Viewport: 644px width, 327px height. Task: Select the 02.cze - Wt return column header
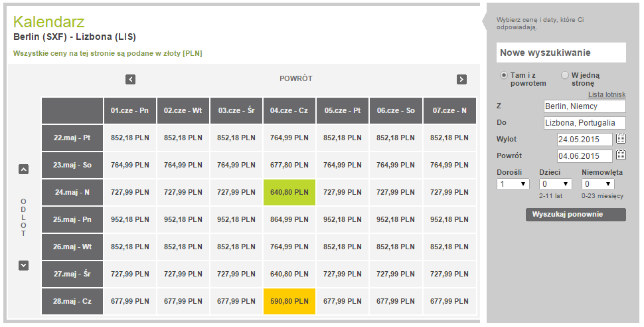(183, 110)
